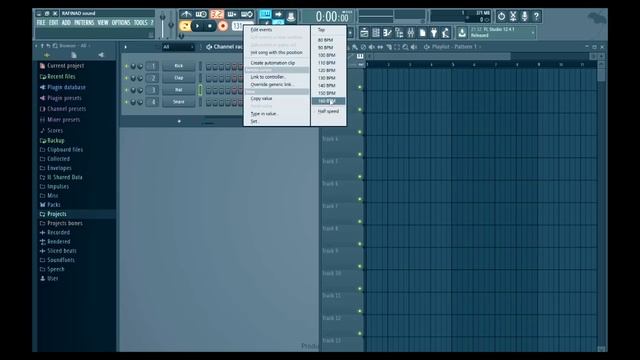This screenshot has height=360, width=640.
Task: Mute the Hat channel green LED
Action: (126, 90)
